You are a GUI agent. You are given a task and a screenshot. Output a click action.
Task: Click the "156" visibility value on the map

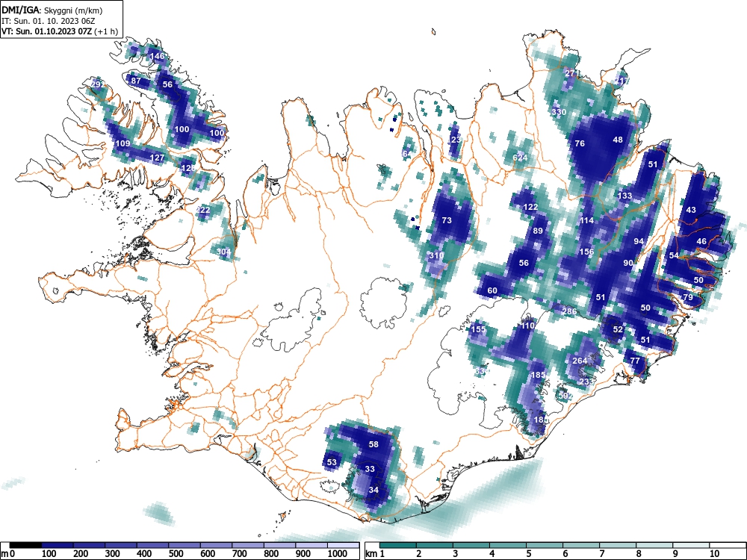click(x=586, y=252)
